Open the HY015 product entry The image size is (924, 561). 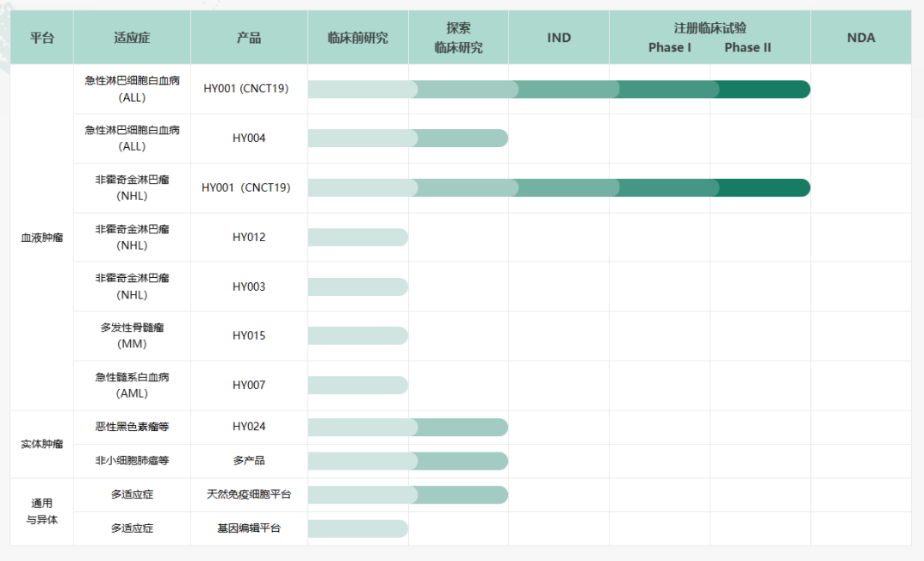tap(249, 336)
